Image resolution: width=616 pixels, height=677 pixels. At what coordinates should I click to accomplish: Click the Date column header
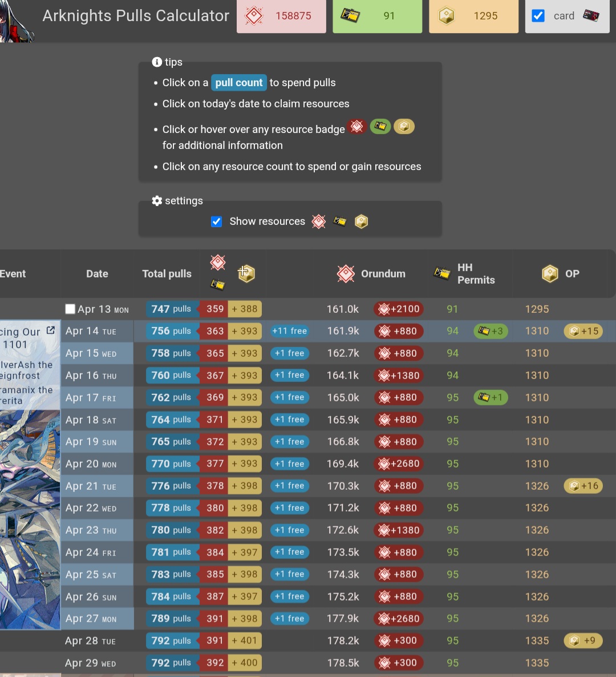coord(97,274)
